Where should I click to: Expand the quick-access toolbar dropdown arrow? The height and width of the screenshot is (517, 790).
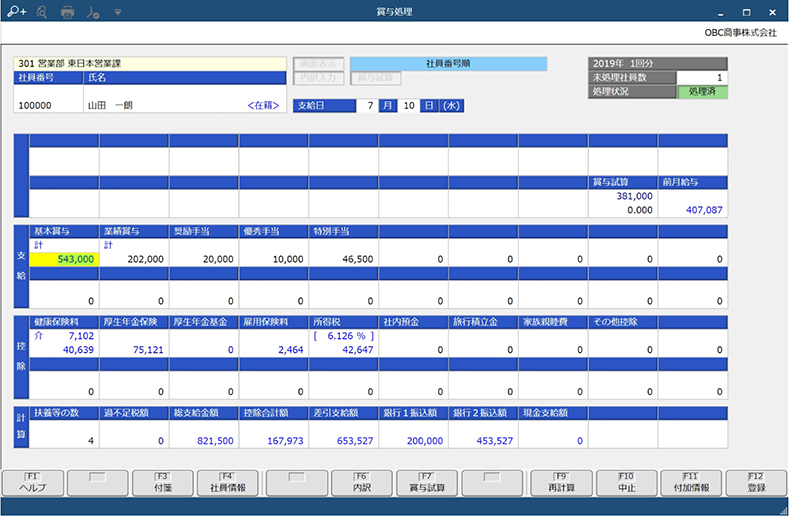(x=118, y=13)
